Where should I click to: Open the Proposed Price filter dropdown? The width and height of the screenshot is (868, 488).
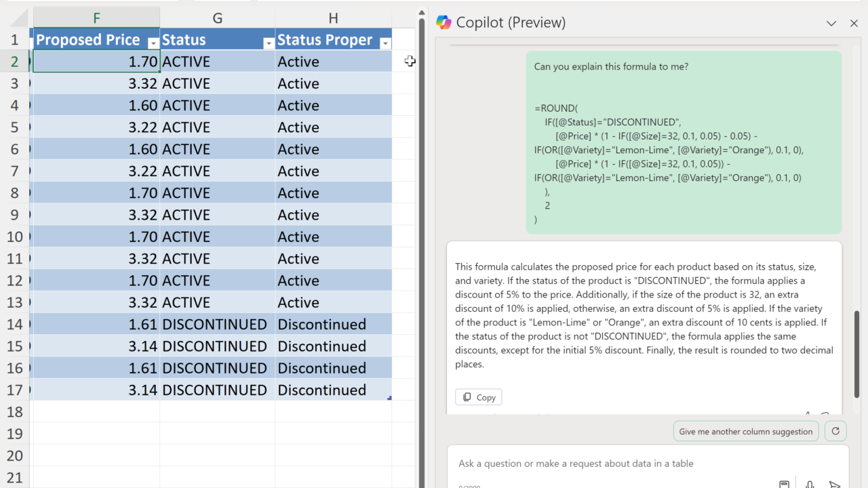tap(153, 43)
